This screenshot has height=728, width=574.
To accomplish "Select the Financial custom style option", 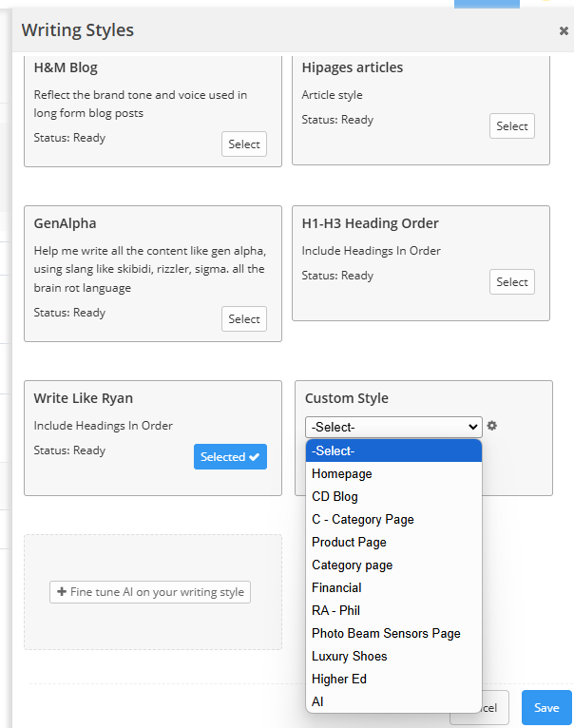I will [x=336, y=587].
